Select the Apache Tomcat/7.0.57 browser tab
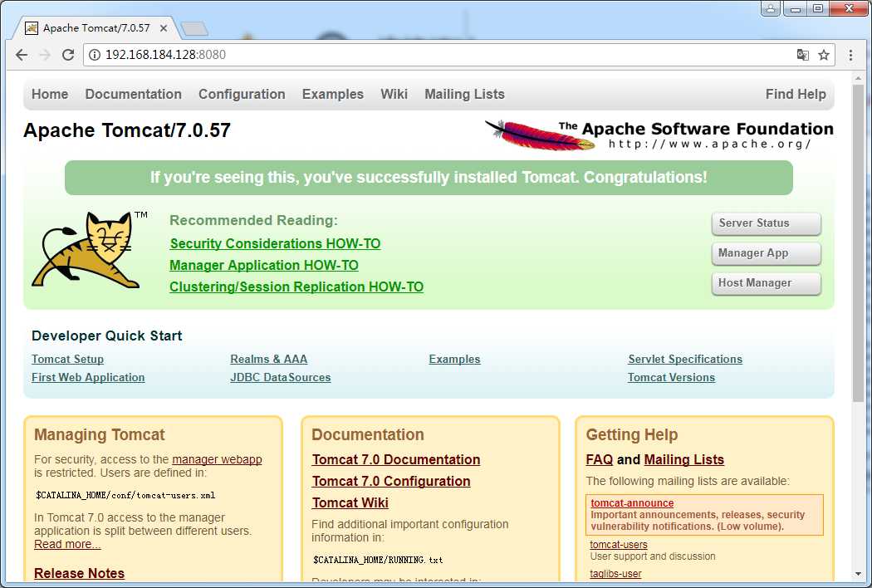The height and width of the screenshot is (588, 872). (95, 27)
